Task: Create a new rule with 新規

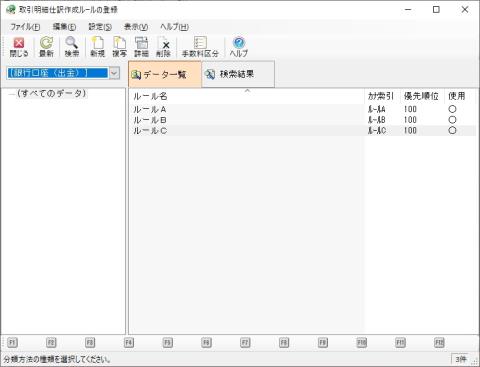Action: click(x=97, y=47)
